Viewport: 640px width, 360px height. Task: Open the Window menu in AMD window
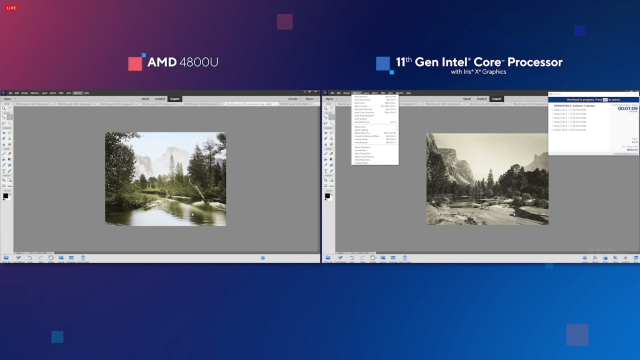pos(78,93)
